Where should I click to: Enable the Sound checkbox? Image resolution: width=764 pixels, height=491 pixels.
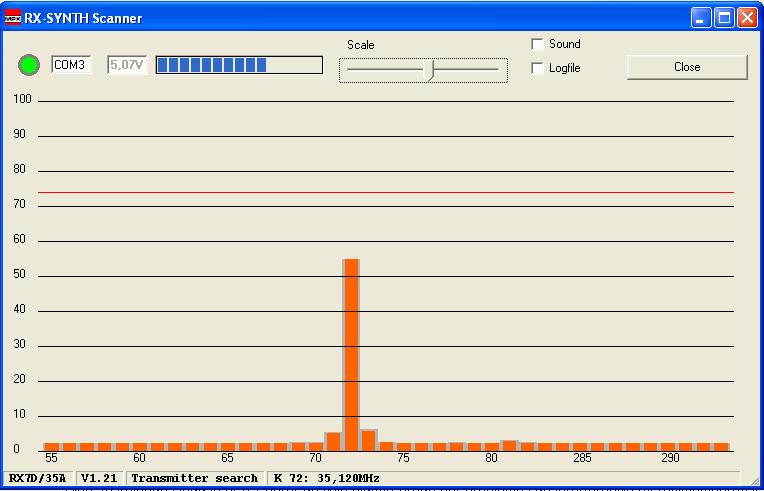pos(537,44)
